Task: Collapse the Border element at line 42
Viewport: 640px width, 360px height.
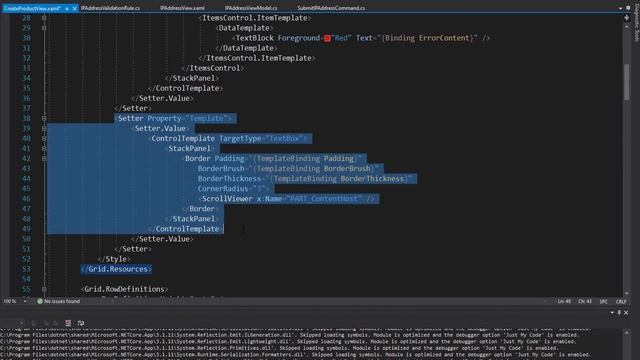Action: [x=44, y=159]
